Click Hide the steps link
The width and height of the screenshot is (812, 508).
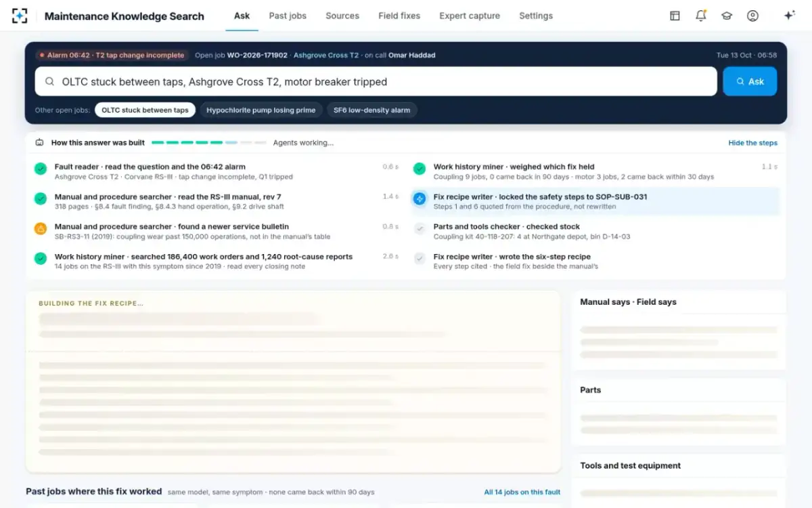752,143
